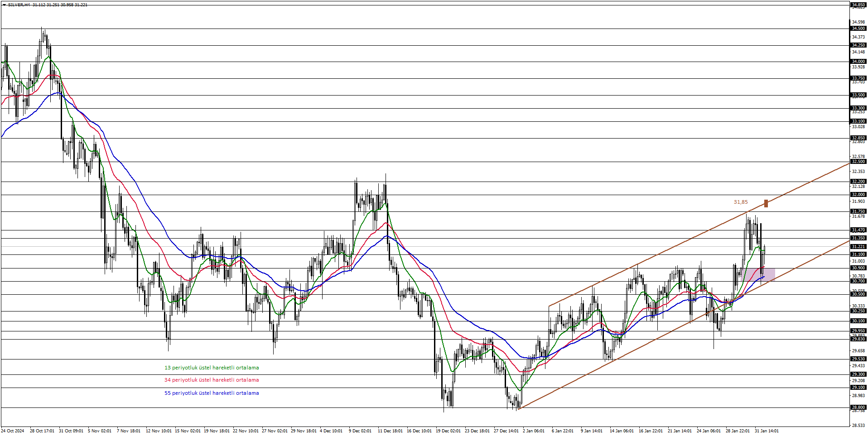
Task: Click the 28.533 price scale value
Action: [858, 426]
